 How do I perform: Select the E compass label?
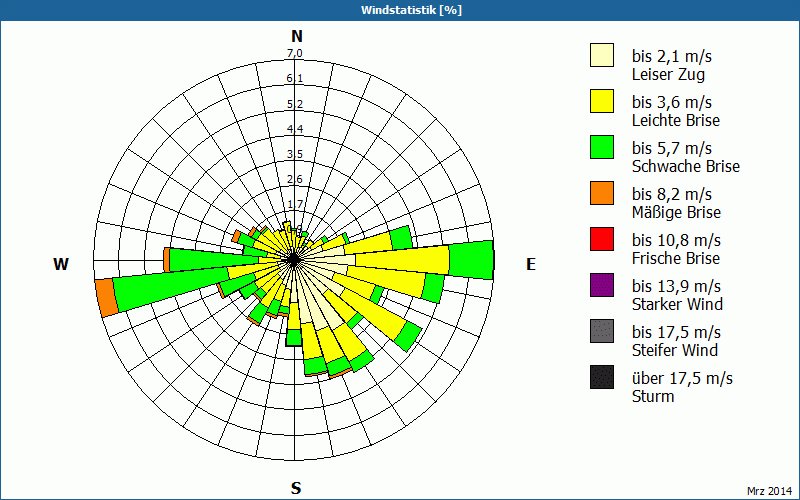(x=531, y=264)
